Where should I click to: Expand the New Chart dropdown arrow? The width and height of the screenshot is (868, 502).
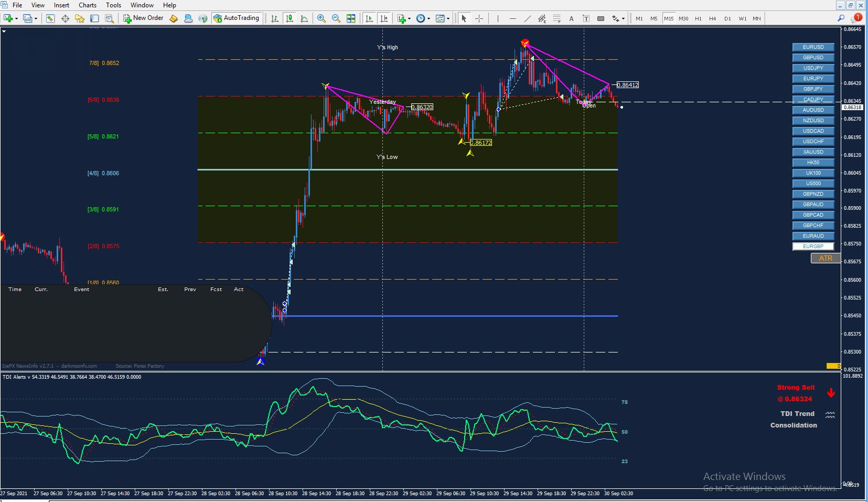17,18
